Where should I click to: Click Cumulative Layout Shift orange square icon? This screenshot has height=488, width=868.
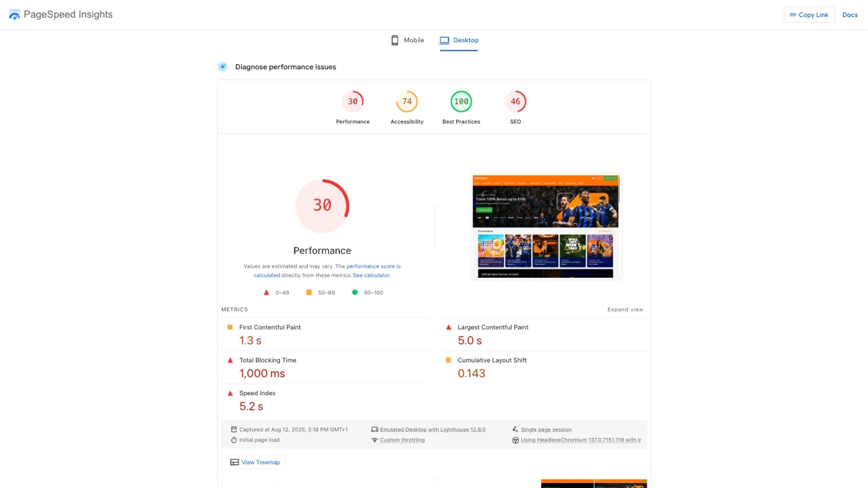point(448,360)
